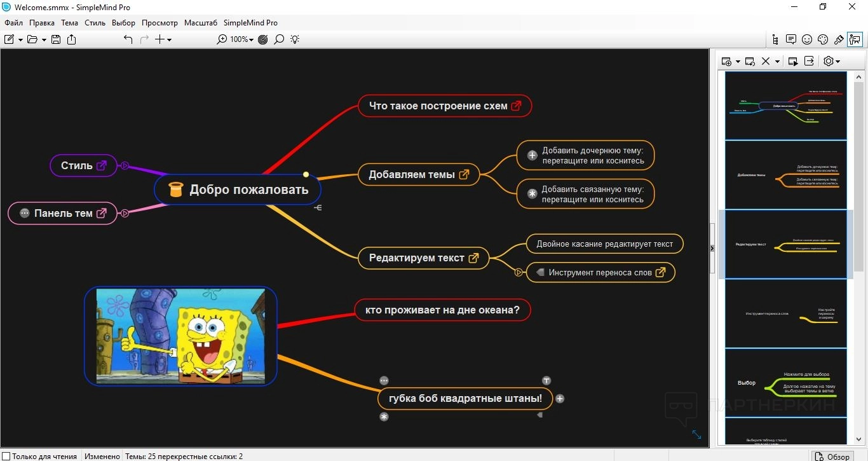Expand the add-element plus dropdown arrow
This screenshot has height=461, width=868.
tap(169, 40)
